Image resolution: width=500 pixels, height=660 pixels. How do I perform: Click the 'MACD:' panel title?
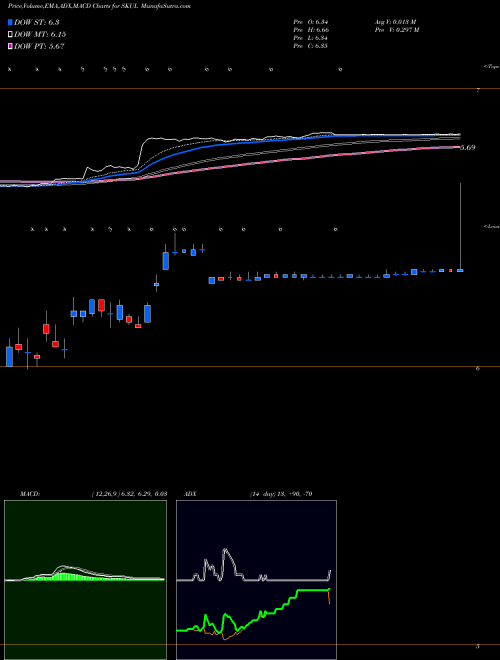tap(30, 494)
